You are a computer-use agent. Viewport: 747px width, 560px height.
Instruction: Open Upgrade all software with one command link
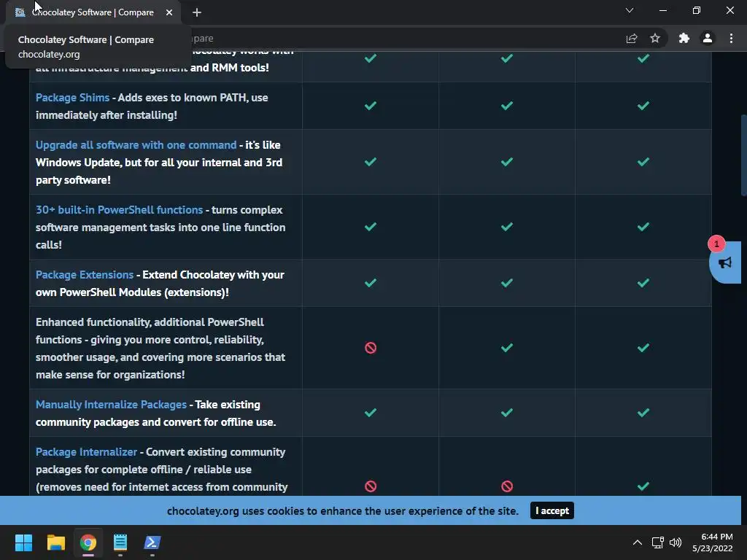[136, 145]
